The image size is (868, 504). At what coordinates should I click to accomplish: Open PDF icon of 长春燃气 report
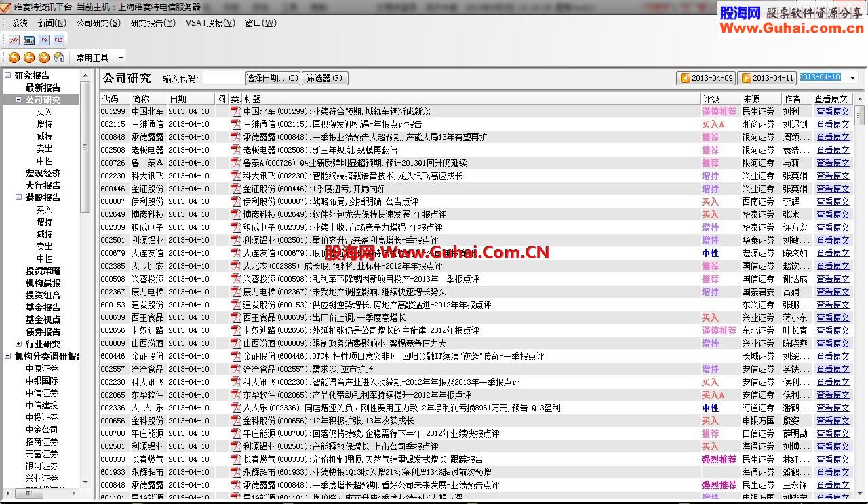[236, 459]
